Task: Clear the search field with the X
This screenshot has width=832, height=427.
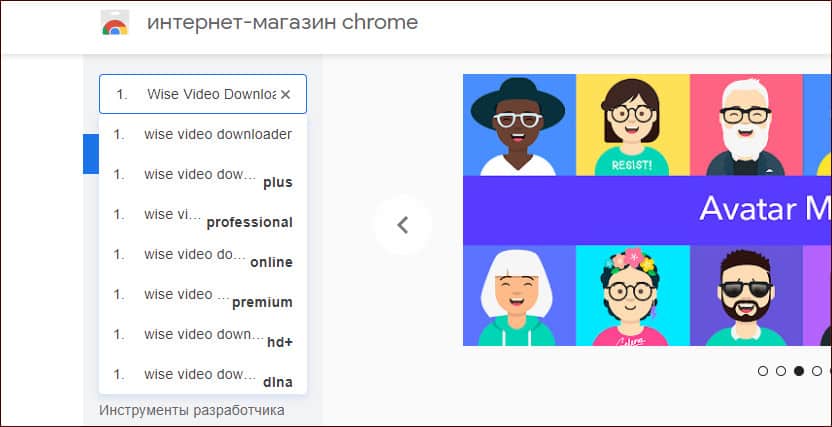Action: point(285,94)
